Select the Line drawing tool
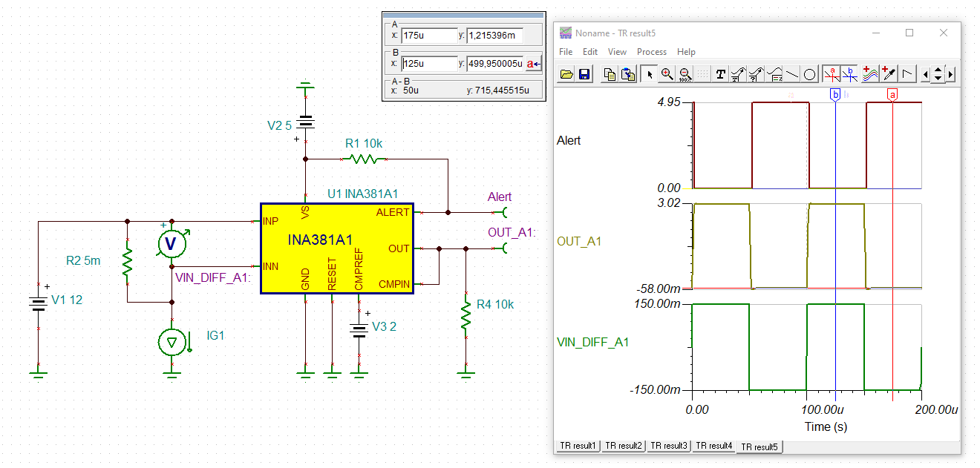 [792, 74]
